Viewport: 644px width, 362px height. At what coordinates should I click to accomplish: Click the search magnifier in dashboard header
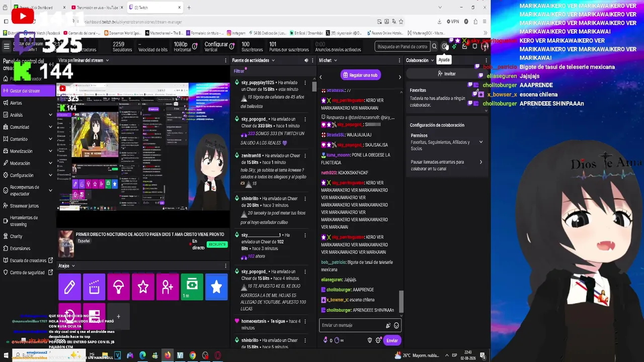434,47
